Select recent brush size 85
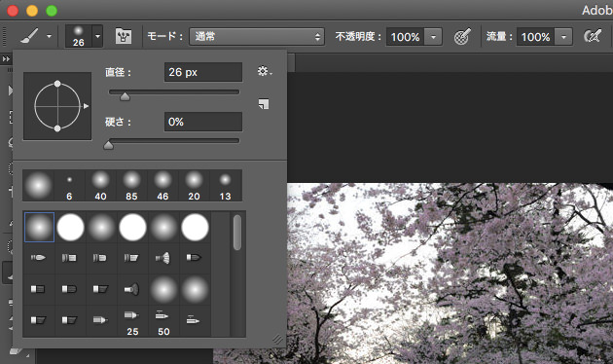 tap(131, 186)
